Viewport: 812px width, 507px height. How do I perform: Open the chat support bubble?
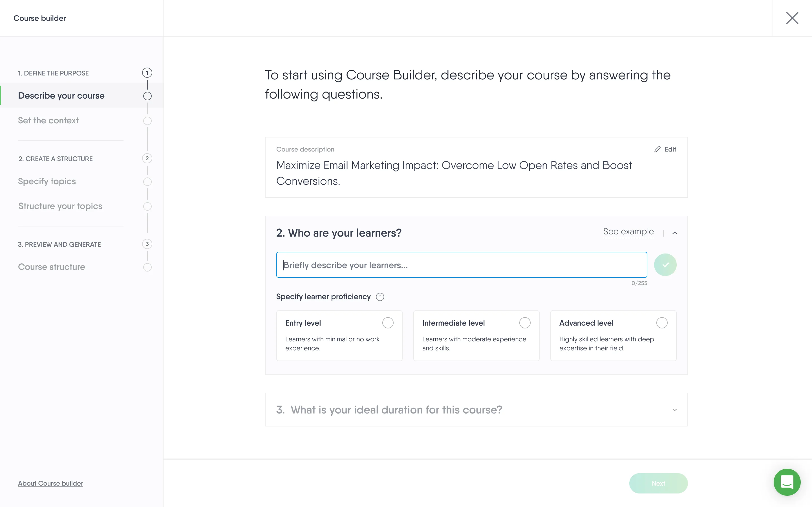[x=787, y=482]
